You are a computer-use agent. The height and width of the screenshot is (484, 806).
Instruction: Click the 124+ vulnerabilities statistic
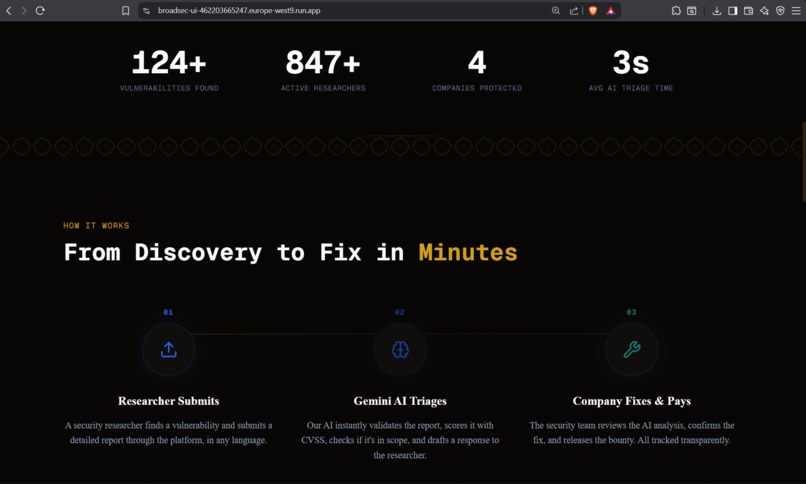point(169,63)
